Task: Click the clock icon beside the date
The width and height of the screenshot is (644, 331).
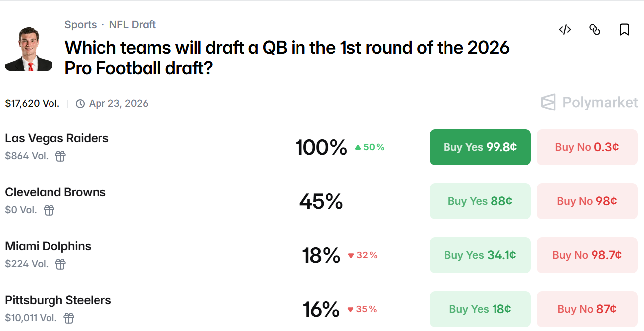Action: pos(79,103)
